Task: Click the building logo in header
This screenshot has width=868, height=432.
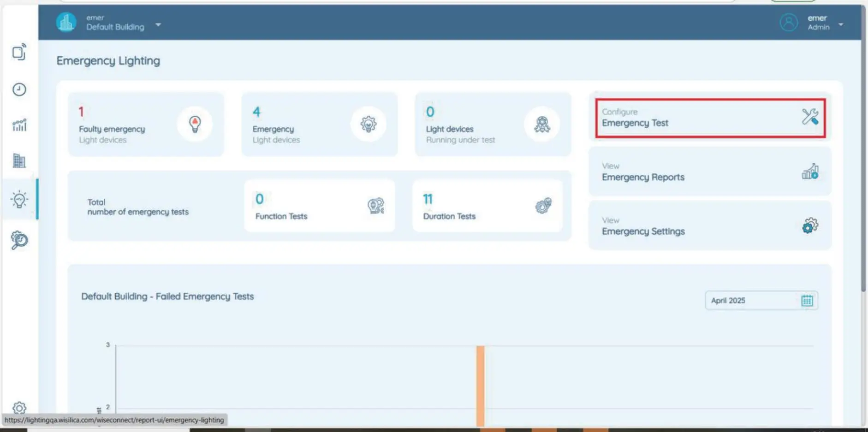Action: click(x=66, y=22)
